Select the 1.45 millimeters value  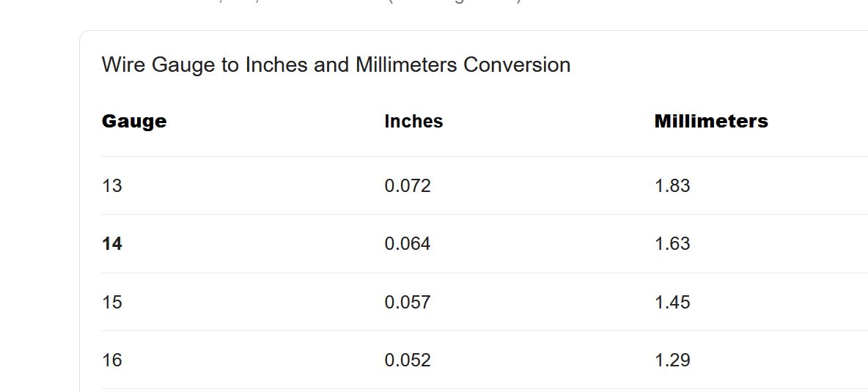(x=672, y=302)
